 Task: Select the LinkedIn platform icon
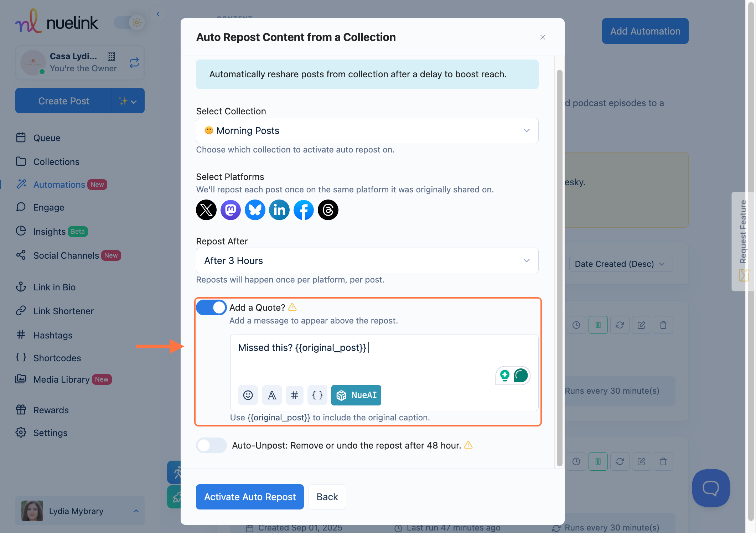[x=279, y=210]
